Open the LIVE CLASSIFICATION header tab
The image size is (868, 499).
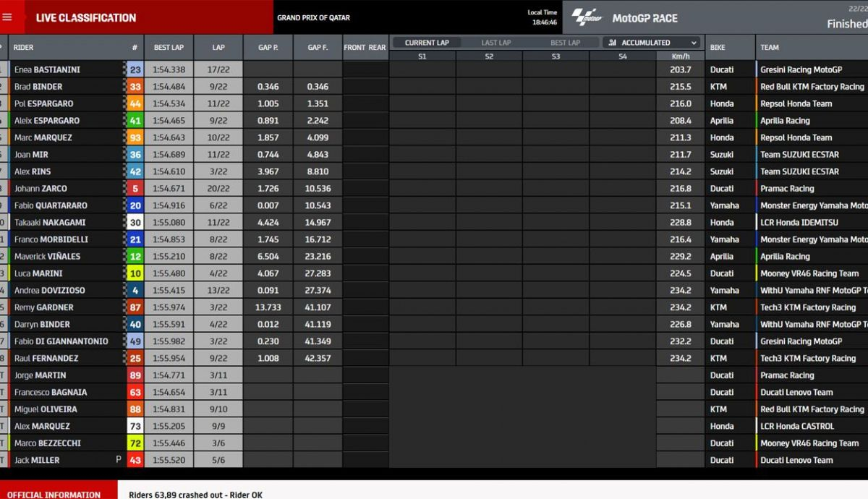click(x=86, y=17)
